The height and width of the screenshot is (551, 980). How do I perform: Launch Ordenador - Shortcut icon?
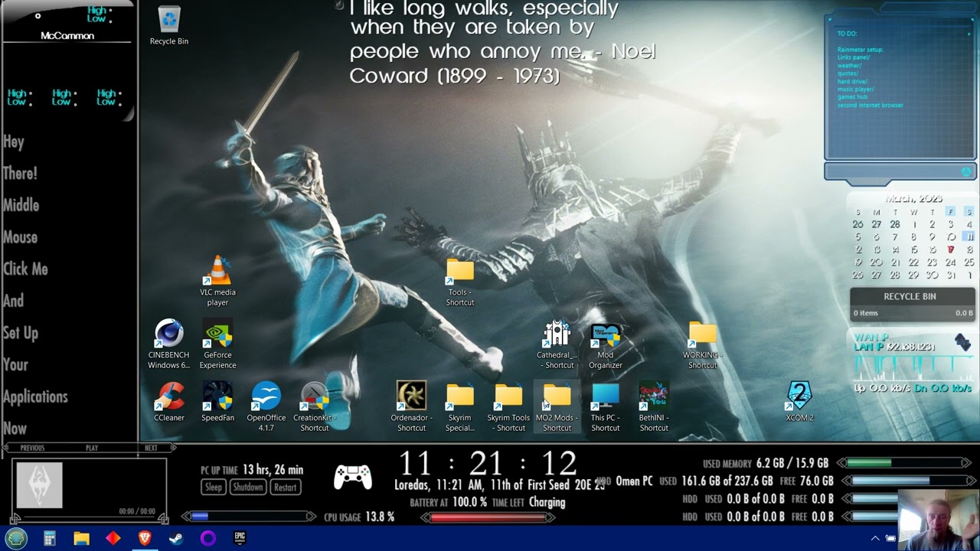[411, 407]
